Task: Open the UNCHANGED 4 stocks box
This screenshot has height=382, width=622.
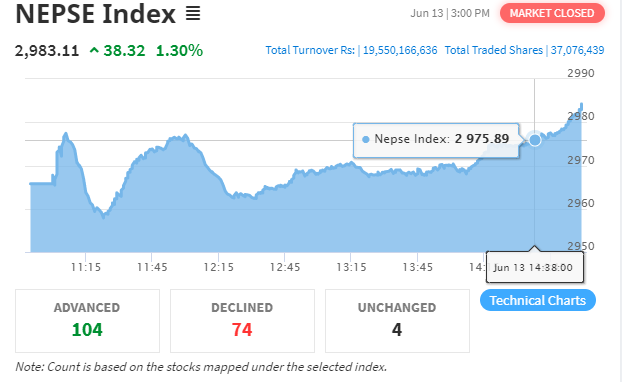Action: point(397,321)
